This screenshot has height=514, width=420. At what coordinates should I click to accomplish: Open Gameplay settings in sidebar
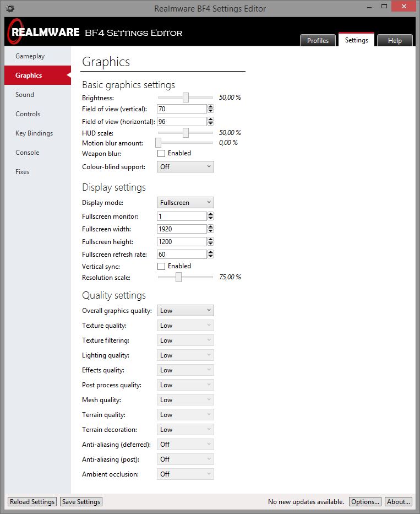[37, 56]
